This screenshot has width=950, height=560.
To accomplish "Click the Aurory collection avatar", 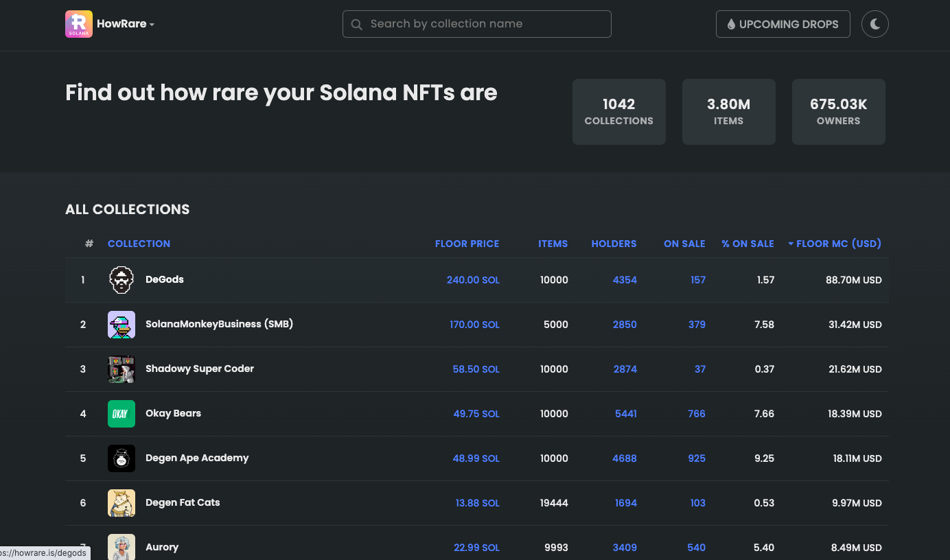I will click(121, 547).
